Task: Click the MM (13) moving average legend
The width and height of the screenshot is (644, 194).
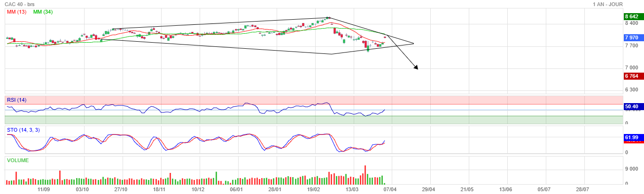Action: coord(16,12)
